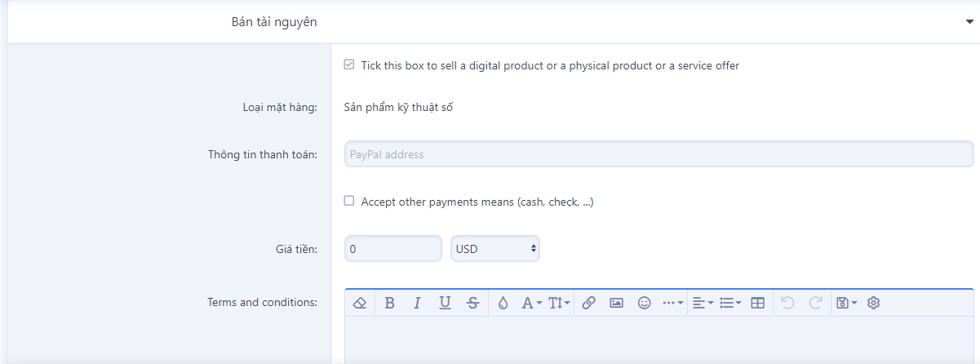Viewport: 980px width, 364px height.
Task: Open the font size dropdown
Action: 559,303
